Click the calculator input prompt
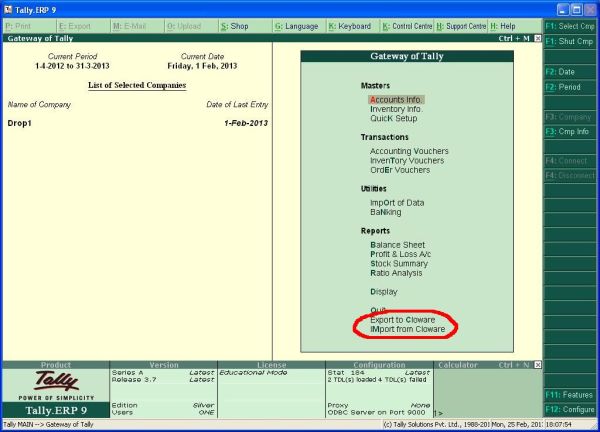This screenshot has width=600, height=432. coord(438,413)
